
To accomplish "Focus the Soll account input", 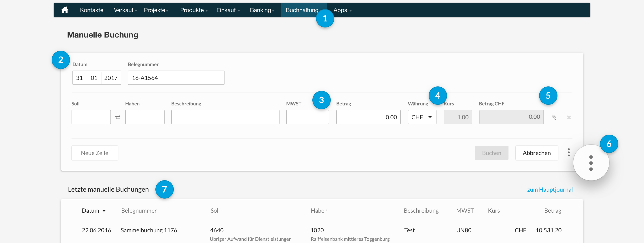I will click(91, 117).
